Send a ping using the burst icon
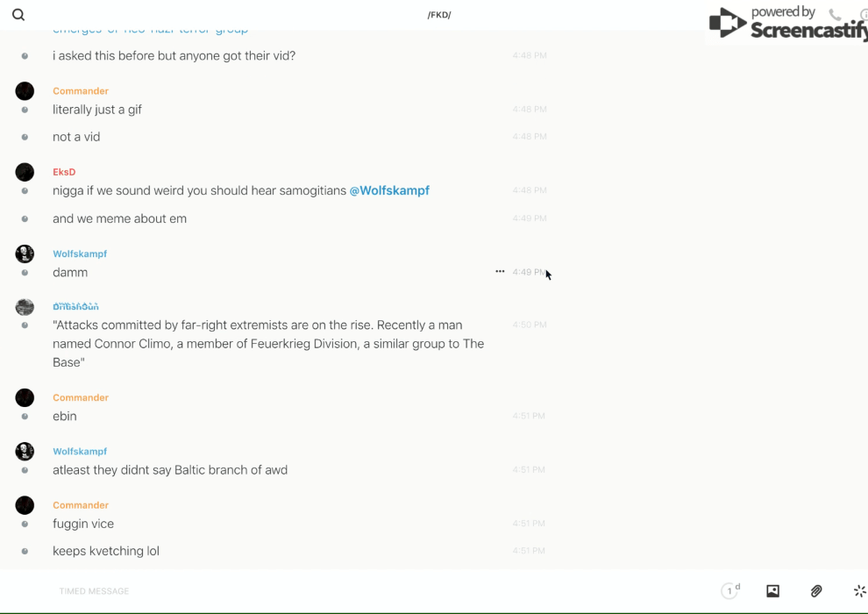The height and width of the screenshot is (614, 868). click(x=859, y=591)
